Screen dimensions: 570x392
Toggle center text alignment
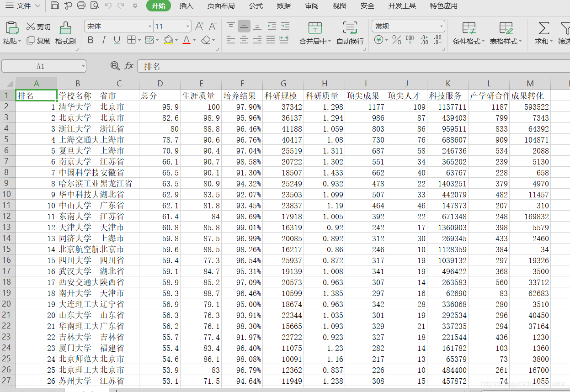(244, 40)
